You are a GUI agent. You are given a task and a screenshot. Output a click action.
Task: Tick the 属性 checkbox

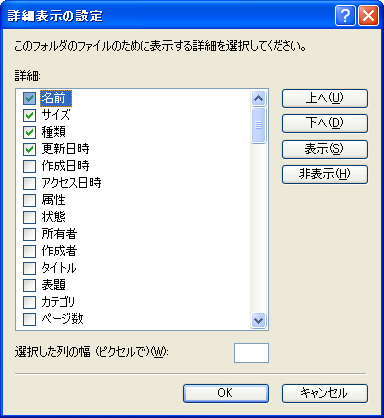point(29,200)
